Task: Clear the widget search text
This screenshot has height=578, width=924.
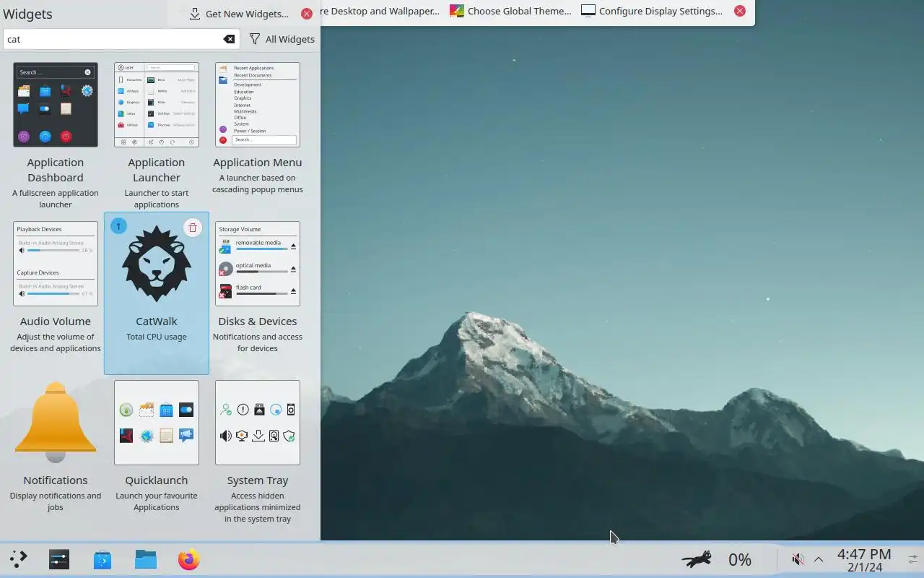Action: tap(228, 39)
